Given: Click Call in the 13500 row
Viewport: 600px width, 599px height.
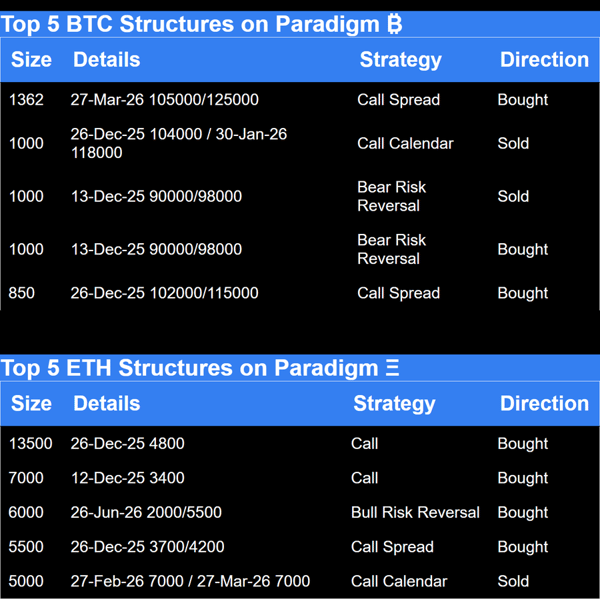Looking at the screenshot, I should click(x=365, y=444).
